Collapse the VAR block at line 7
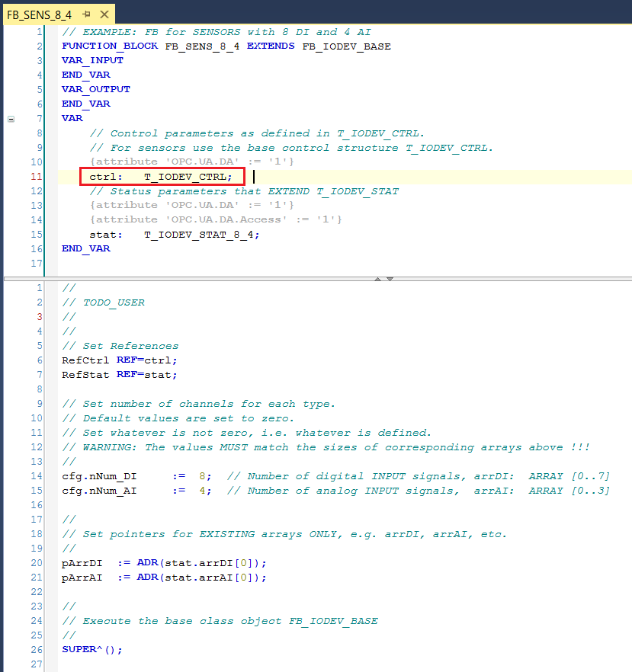Image resolution: width=632 pixels, height=672 pixels. tap(11, 118)
